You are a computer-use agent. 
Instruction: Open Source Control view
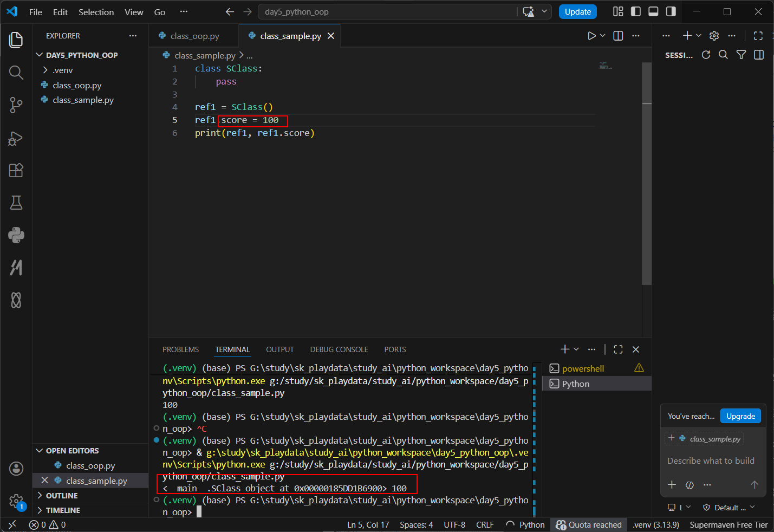(x=16, y=105)
